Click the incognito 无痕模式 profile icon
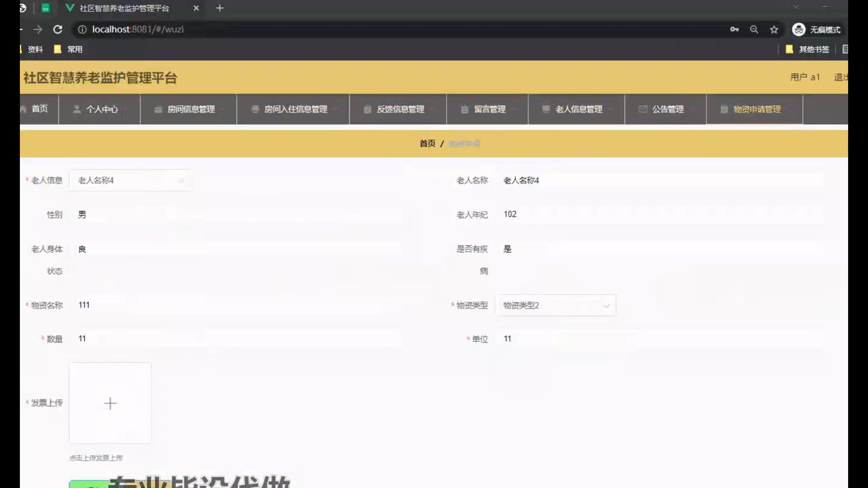The image size is (868, 488). (798, 29)
